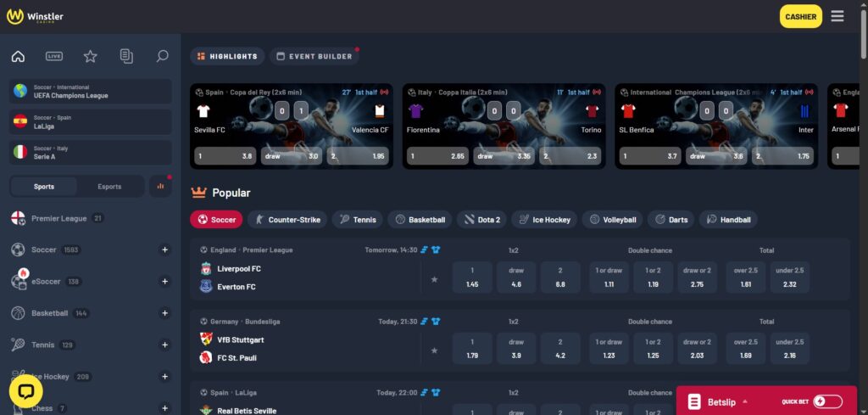
Task: Open the hamburger menu icon
Action: 837,16
